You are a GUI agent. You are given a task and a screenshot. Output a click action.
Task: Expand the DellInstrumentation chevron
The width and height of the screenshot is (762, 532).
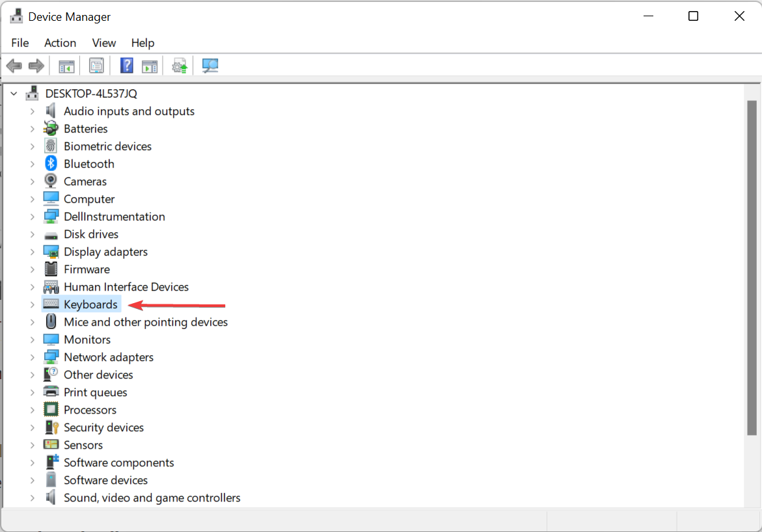click(32, 217)
